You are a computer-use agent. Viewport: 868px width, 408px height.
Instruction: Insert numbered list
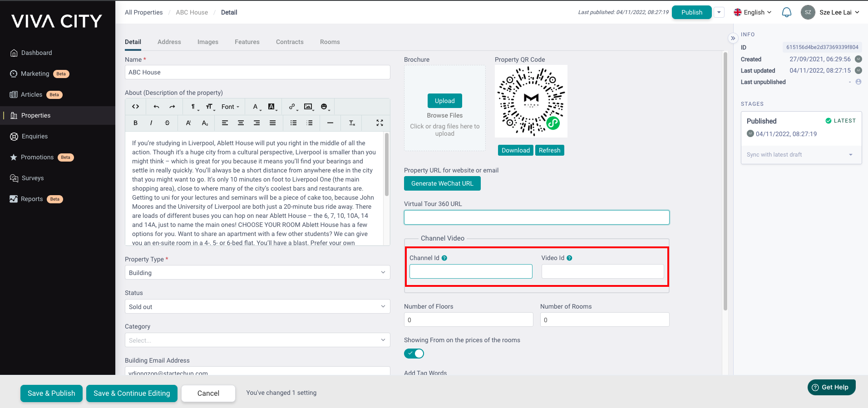[x=310, y=123]
